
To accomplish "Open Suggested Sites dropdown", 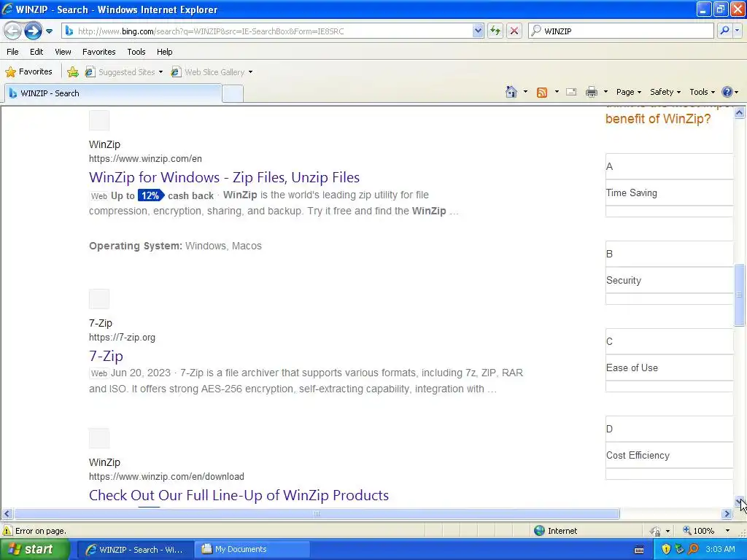I will pyautogui.click(x=124, y=72).
